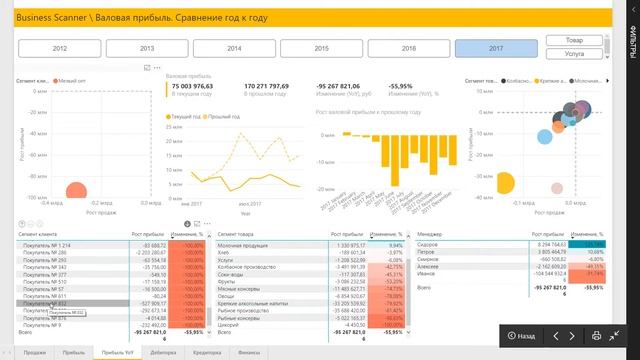Click Текущий год legend marker

click(168, 117)
